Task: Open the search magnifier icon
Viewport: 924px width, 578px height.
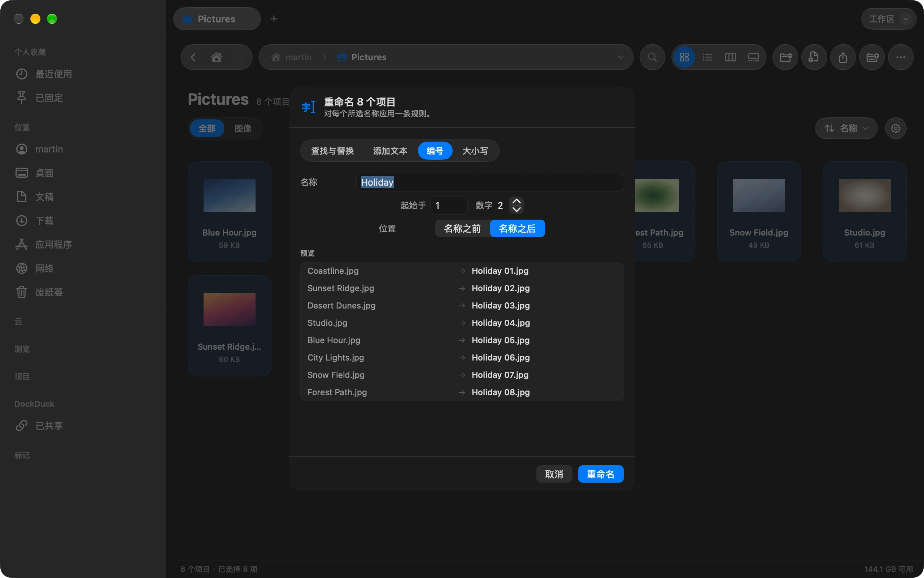Action: coord(652,57)
